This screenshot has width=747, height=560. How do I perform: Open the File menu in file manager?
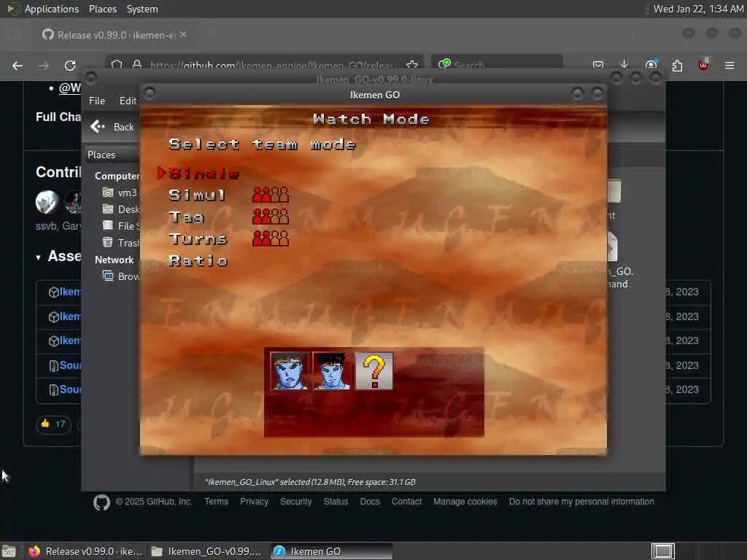[x=97, y=101]
